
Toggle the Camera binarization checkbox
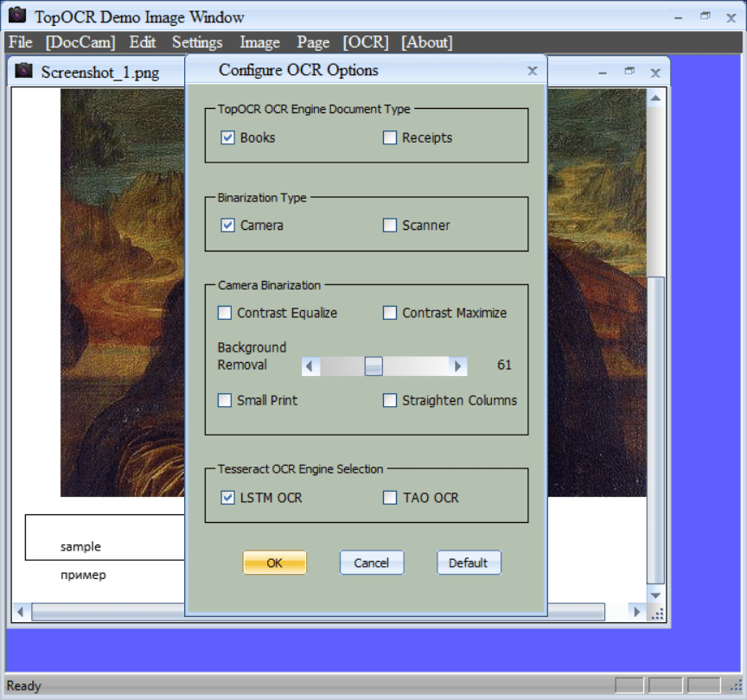pos(227,226)
